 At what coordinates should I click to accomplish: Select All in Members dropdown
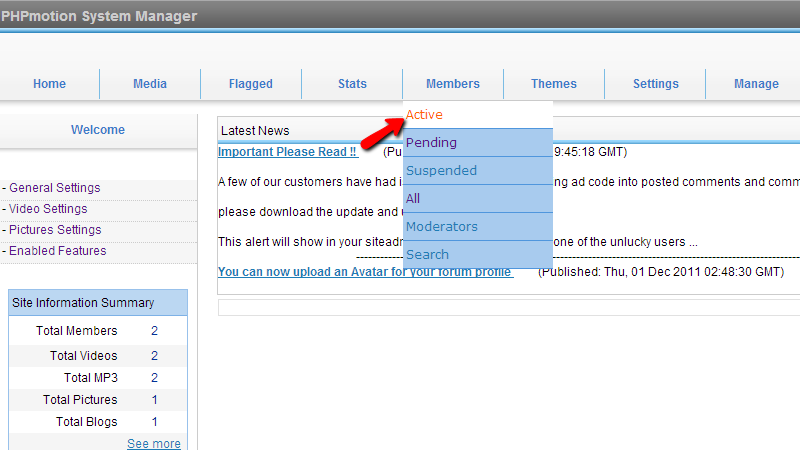pos(478,198)
